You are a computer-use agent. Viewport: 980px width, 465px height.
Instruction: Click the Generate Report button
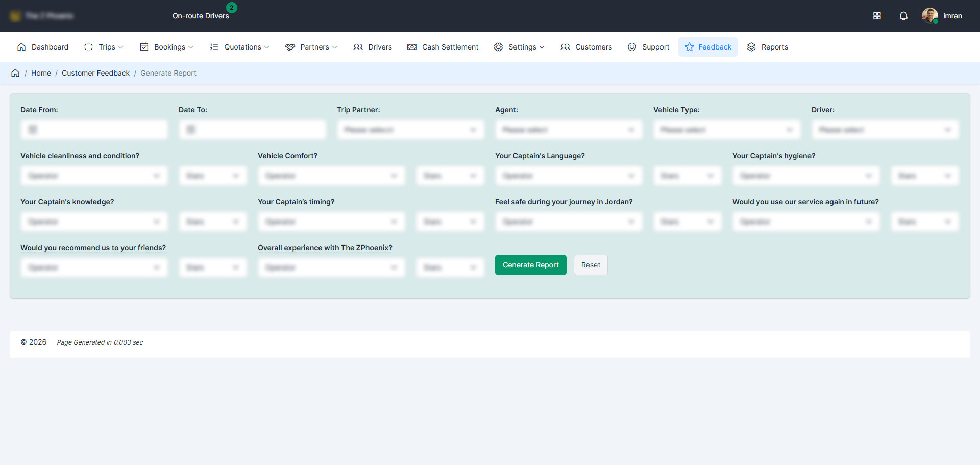point(530,265)
